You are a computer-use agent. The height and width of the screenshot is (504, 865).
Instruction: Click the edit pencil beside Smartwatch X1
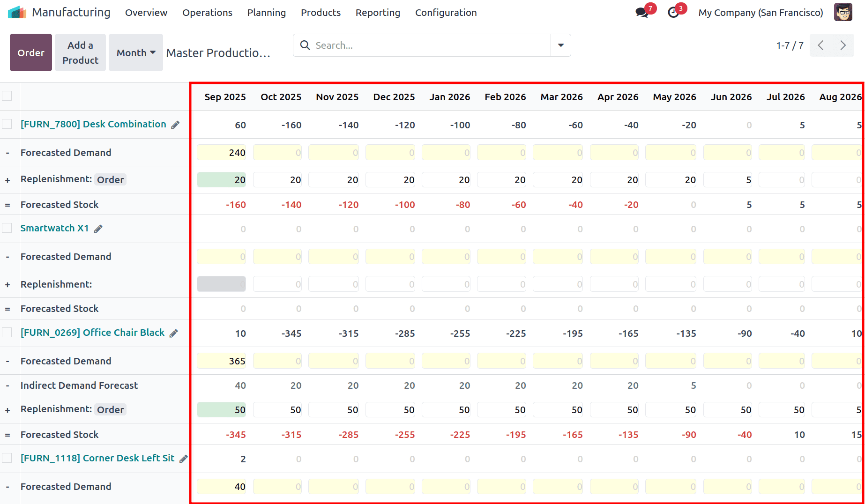point(98,229)
